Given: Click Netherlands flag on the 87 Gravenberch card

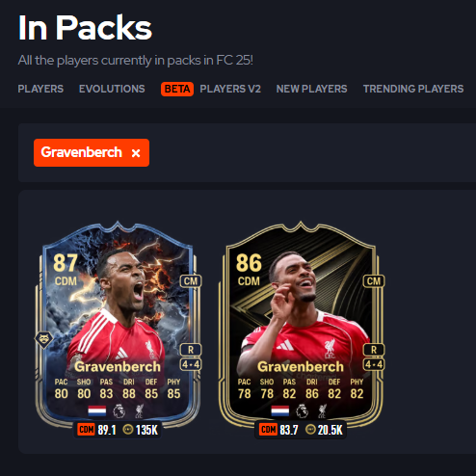Looking at the screenshot, I should (x=97, y=410).
